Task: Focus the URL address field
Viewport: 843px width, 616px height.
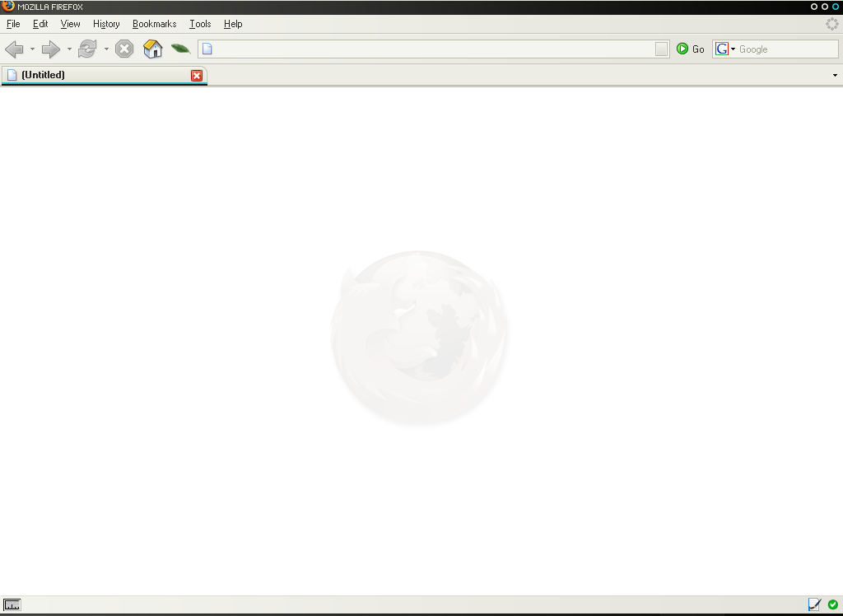Action: click(x=433, y=49)
